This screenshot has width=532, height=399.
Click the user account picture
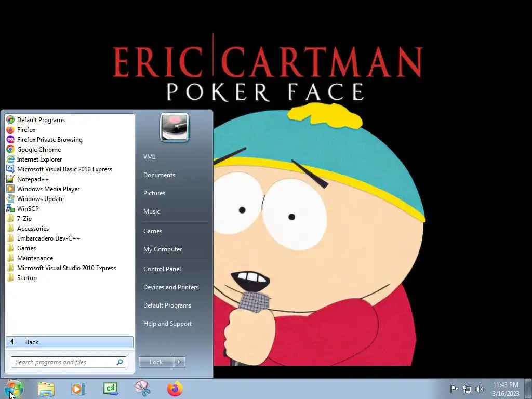pos(175,127)
